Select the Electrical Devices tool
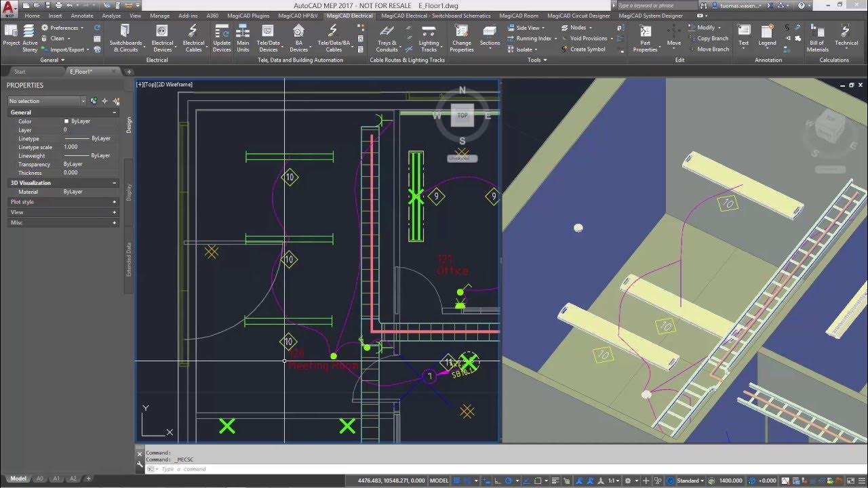This screenshot has height=488, width=868. (x=162, y=38)
